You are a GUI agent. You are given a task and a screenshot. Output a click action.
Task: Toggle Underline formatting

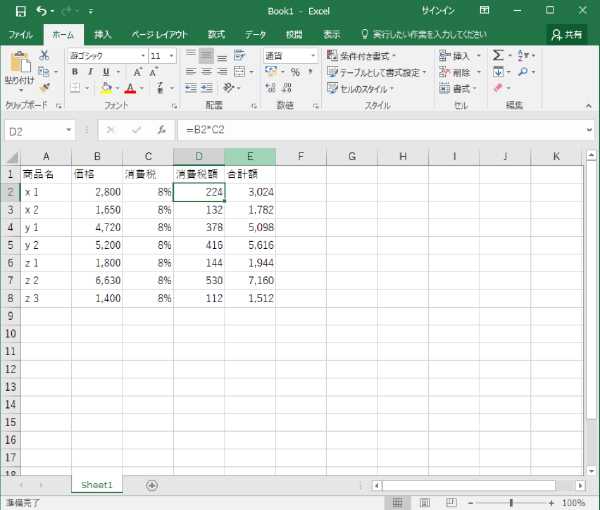[x=104, y=72]
